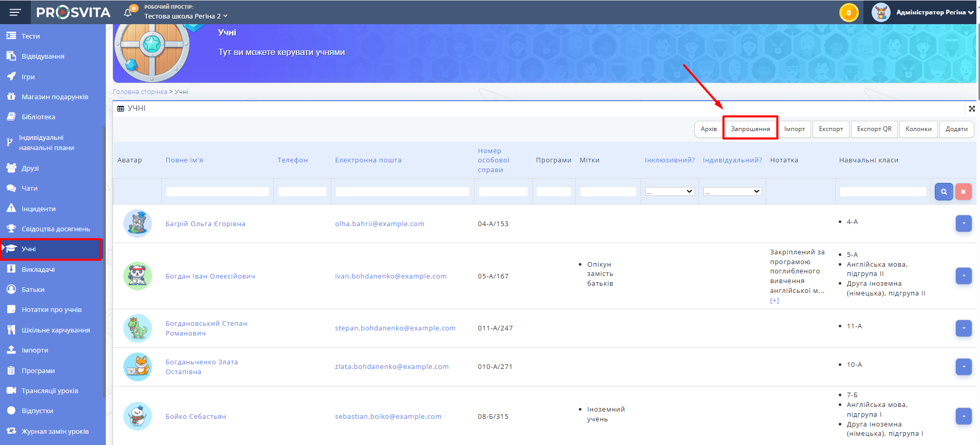Click the Колонки button
This screenshot has height=445, width=980.
click(x=918, y=129)
